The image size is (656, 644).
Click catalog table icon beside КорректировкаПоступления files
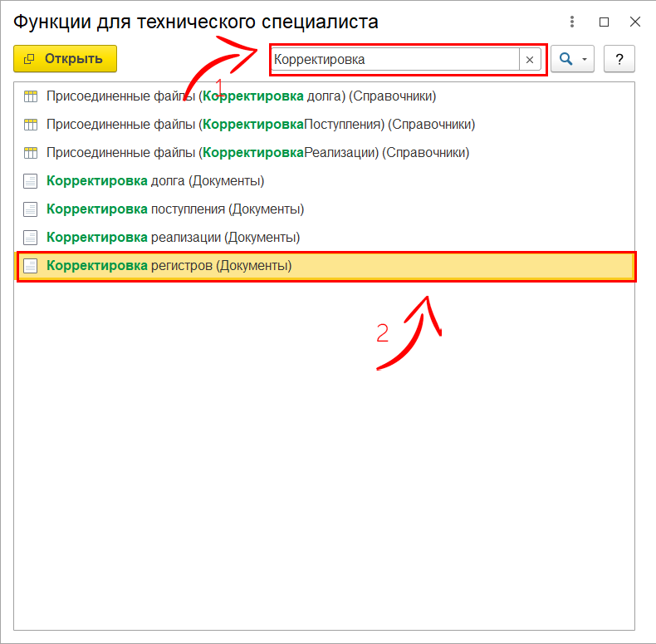pos(31,125)
